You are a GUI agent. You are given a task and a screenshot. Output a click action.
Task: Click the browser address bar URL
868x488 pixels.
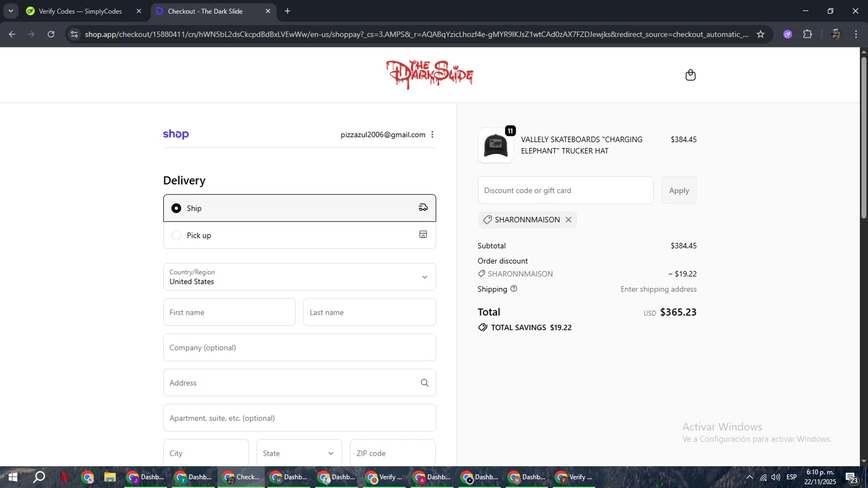click(x=417, y=34)
